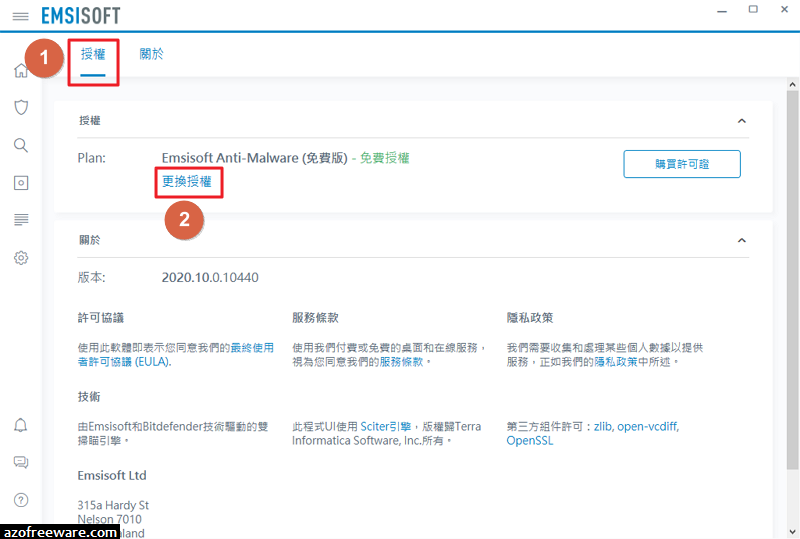Click the scrollbar down arrow
The width and height of the screenshot is (800, 539).
[792, 531]
